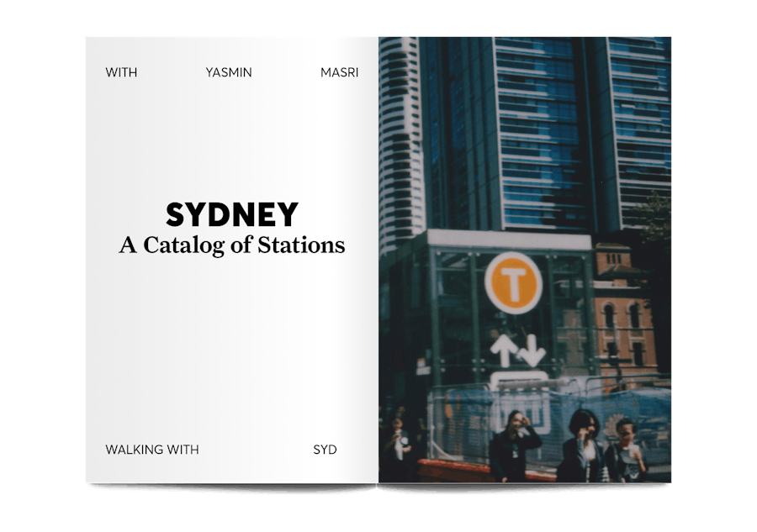Click the orange T station sign
Image resolution: width=757 pixels, height=532 pixels.
(x=513, y=283)
